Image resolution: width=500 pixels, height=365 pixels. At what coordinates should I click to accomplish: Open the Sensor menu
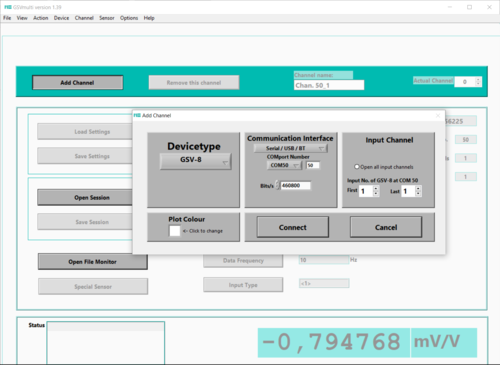(x=107, y=18)
